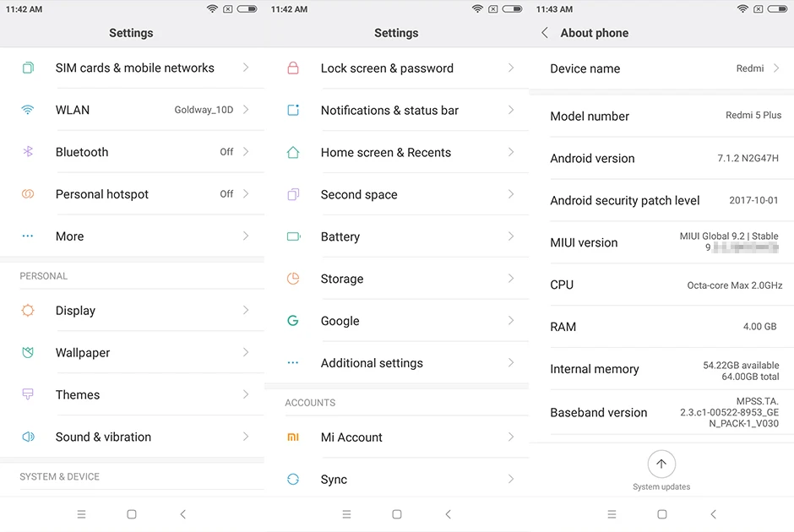794x532 pixels.
Task: Tap the SIM cards & mobile networks icon
Action: pos(29,68)
